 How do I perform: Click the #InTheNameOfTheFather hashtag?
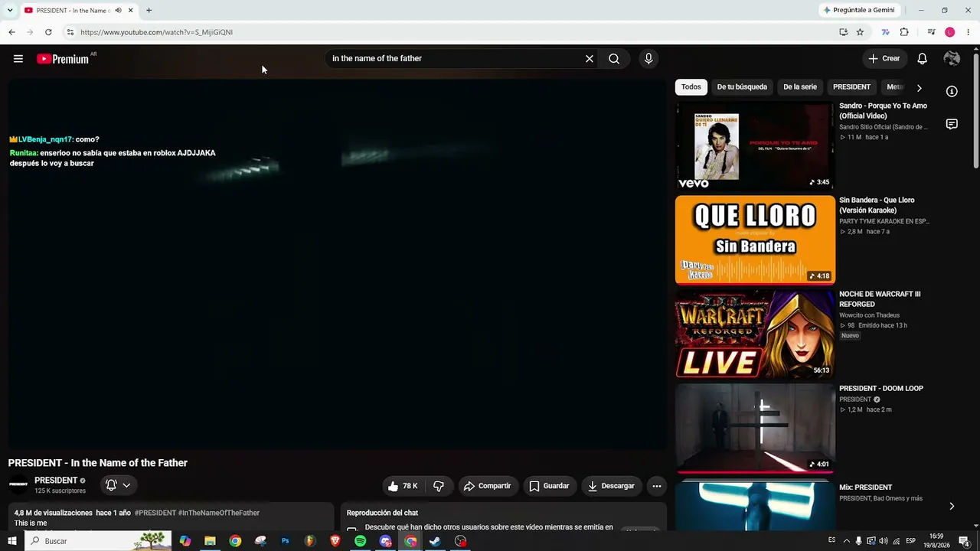(219, 513)
